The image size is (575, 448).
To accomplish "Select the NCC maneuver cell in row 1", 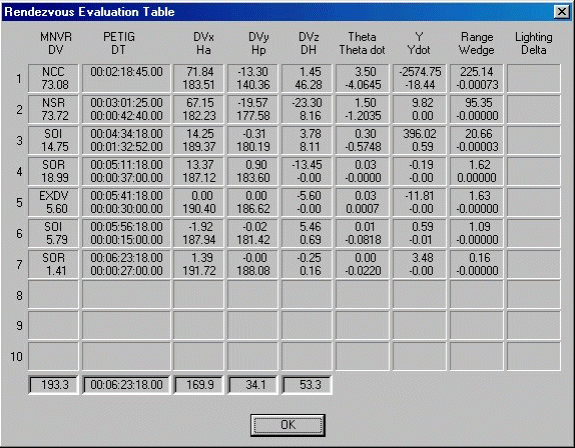I will (54, 78).
